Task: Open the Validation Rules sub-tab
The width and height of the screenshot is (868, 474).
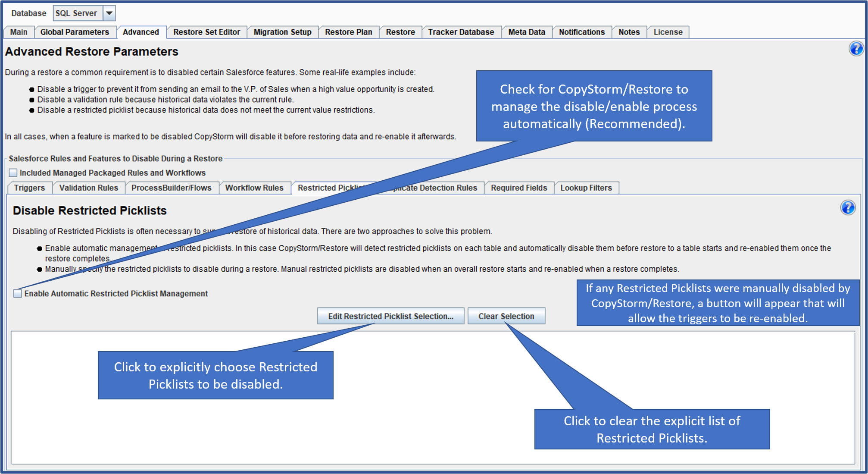Action: point(88,188)
